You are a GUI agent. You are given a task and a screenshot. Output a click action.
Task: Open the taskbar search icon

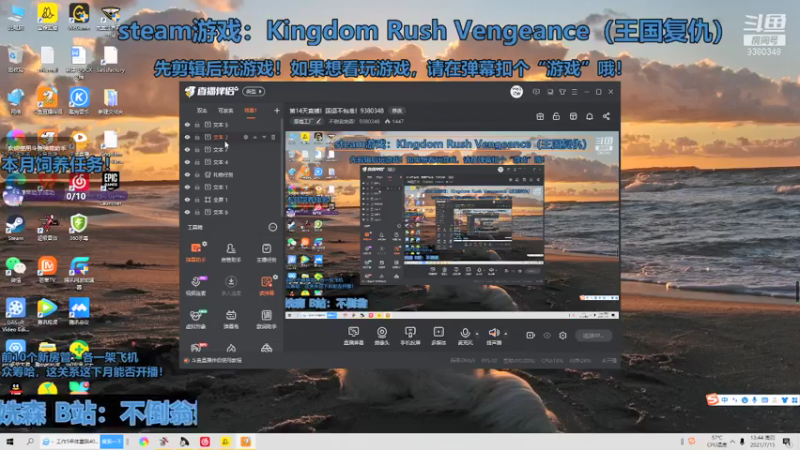30,441
